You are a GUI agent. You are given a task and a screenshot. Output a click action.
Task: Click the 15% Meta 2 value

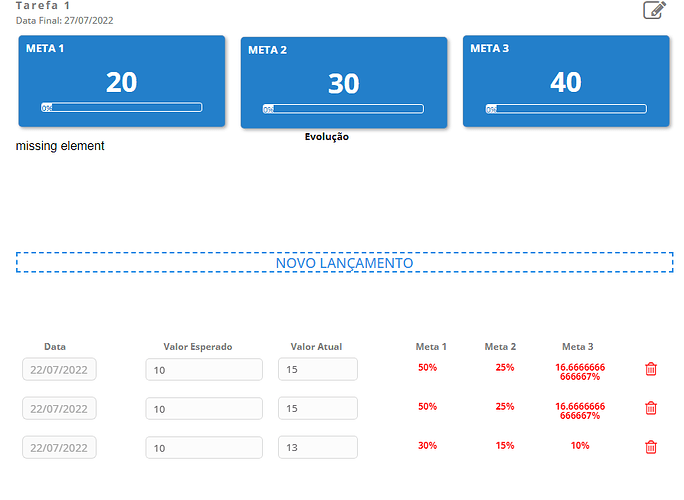click(505, 445)
